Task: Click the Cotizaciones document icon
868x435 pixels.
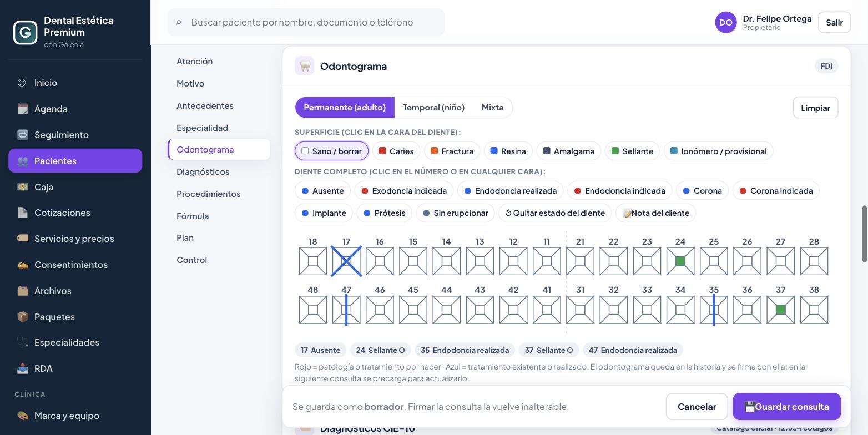Action: coord(22,213)
